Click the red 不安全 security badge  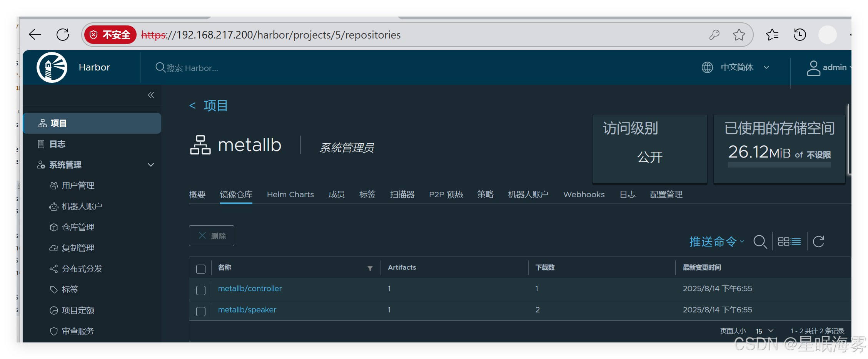110,35
